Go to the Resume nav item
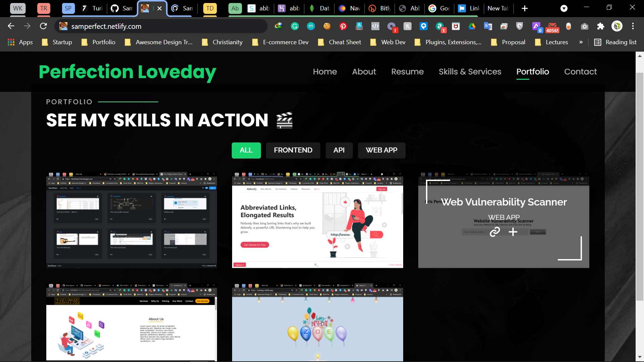The width and height of the screenshot is (644, 362). [407, 71]
